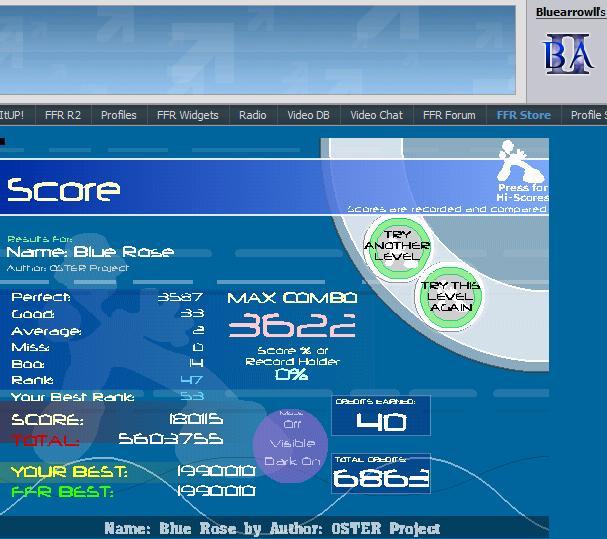607x539 pixels.
Task: Open Video Chat from navigation bar
Action: click(x=376, y=115)
